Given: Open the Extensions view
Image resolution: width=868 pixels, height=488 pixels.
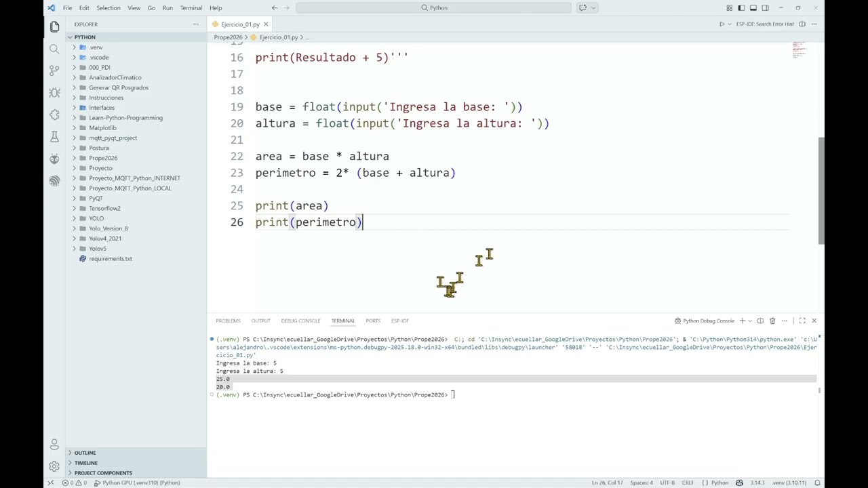Looking at the screenshot, I should point(54,115).
